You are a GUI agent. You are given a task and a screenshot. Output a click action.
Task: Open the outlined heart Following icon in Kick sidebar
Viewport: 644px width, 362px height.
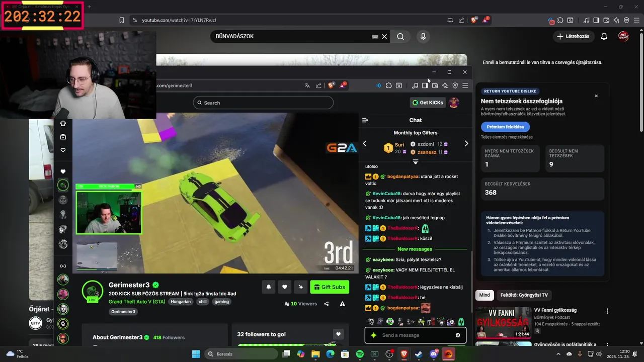click(x=63, y=150)
